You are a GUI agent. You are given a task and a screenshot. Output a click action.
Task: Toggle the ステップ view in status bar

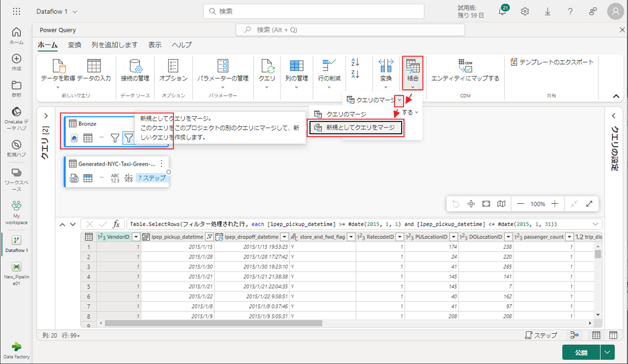click(x=541, y=335)
